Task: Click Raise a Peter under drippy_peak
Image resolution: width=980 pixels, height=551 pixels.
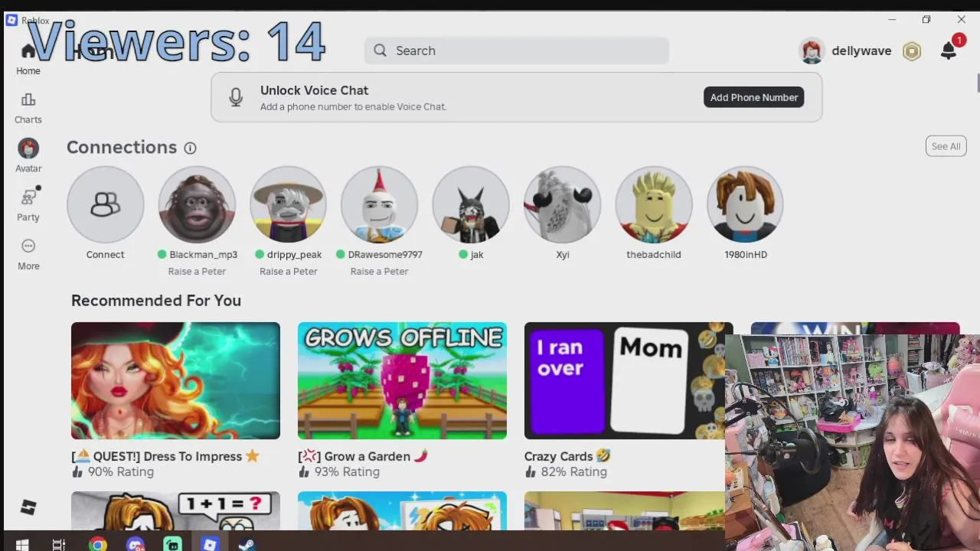Action: pyautogui.click(x=288, y=272)
